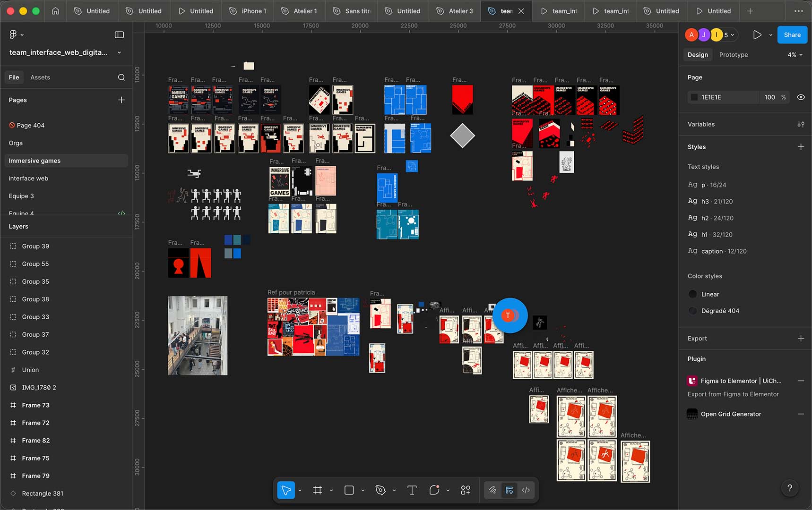Open the Figma main menu dropdown

pos(16,34)
